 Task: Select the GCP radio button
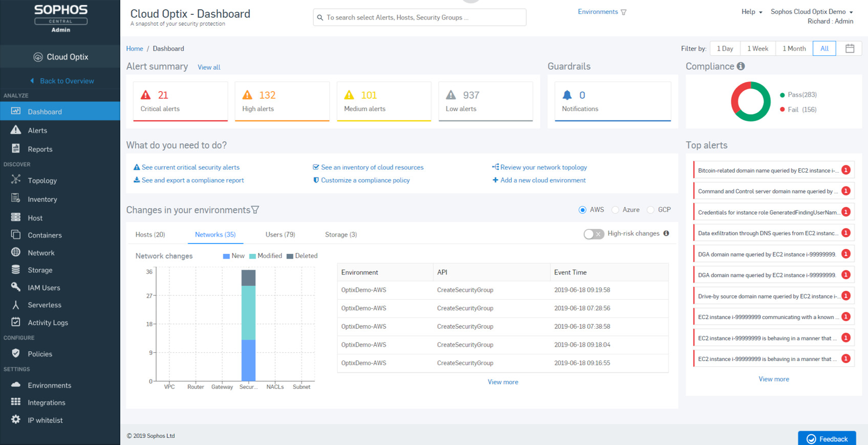click(x=650, y=209)
